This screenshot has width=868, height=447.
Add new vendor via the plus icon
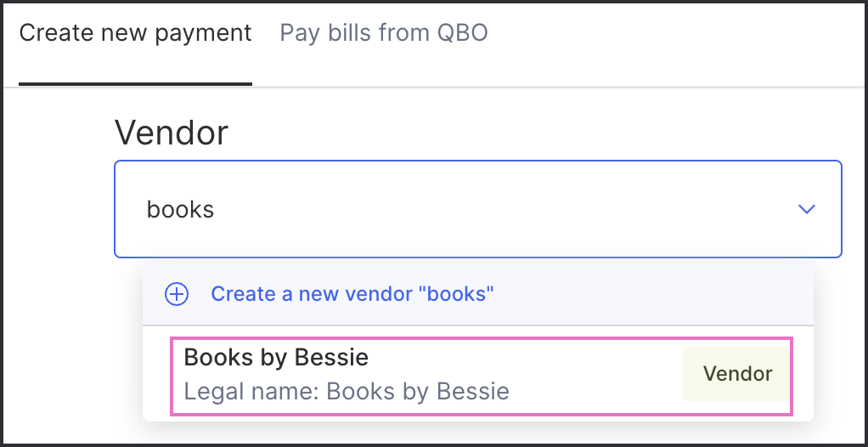177,294
